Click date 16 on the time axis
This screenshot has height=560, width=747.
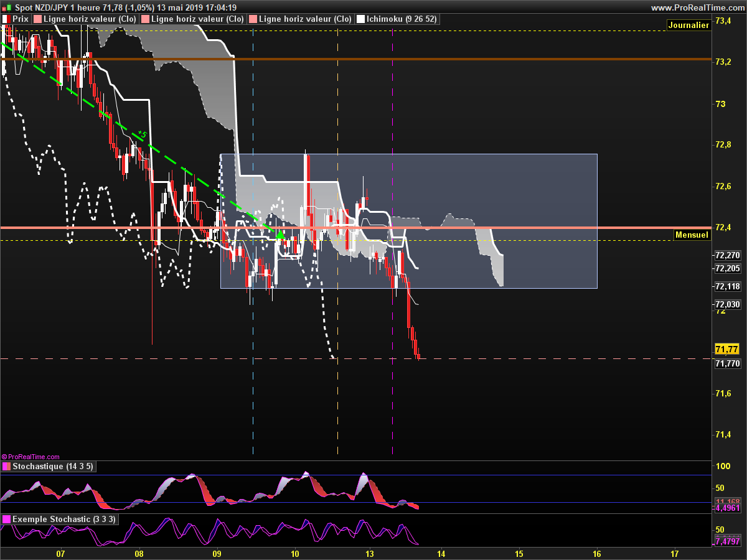(597, 553)
